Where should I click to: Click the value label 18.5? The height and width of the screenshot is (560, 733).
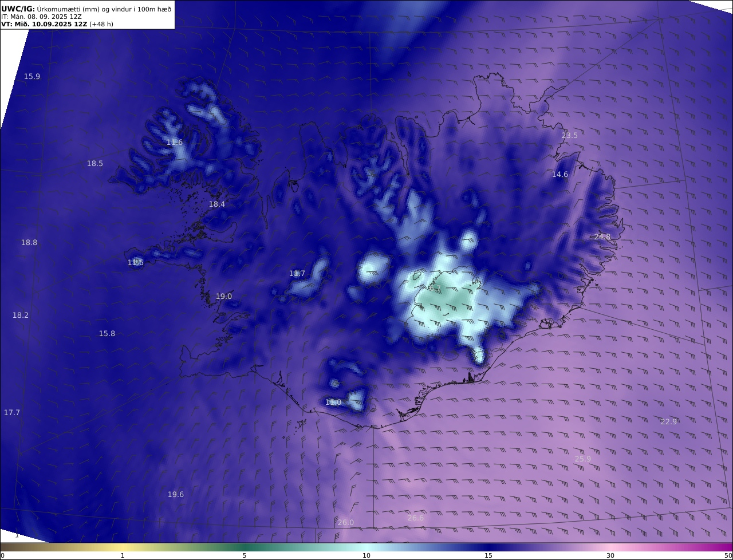95,163
